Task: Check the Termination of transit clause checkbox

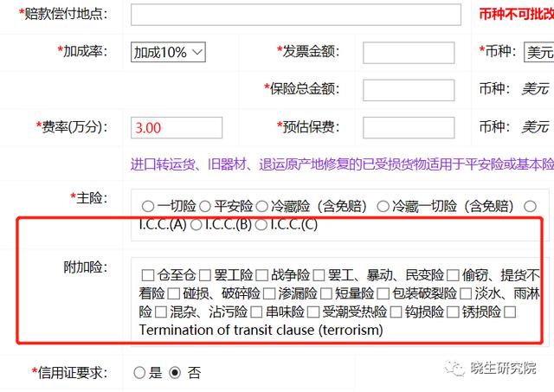Action: 510,312
